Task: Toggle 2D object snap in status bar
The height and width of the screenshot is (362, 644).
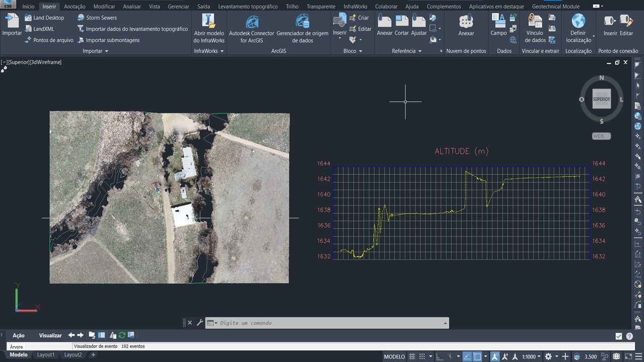Action: tap(477, 356)
